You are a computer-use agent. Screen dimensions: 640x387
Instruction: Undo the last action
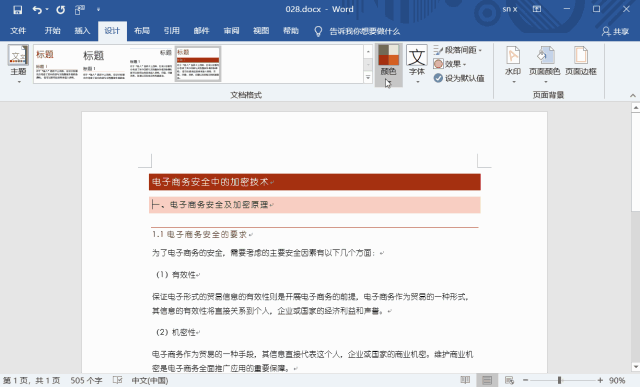37,9
